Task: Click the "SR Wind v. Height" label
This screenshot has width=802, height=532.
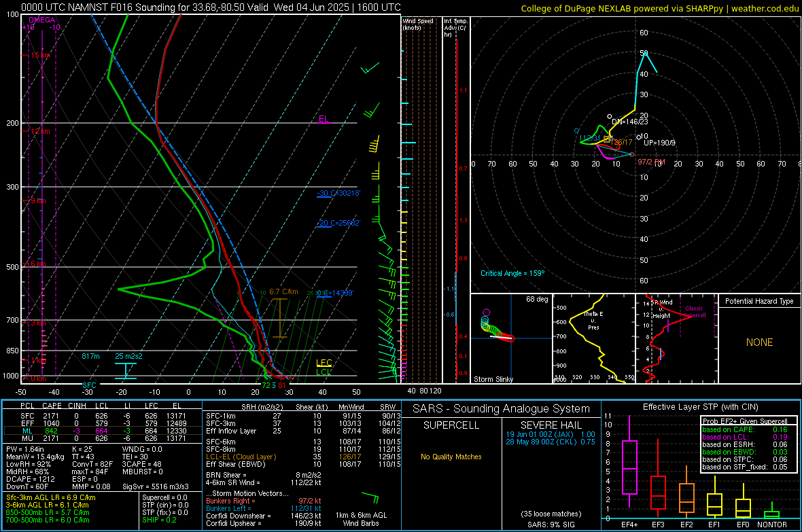Action: click(x=662, y=309)
